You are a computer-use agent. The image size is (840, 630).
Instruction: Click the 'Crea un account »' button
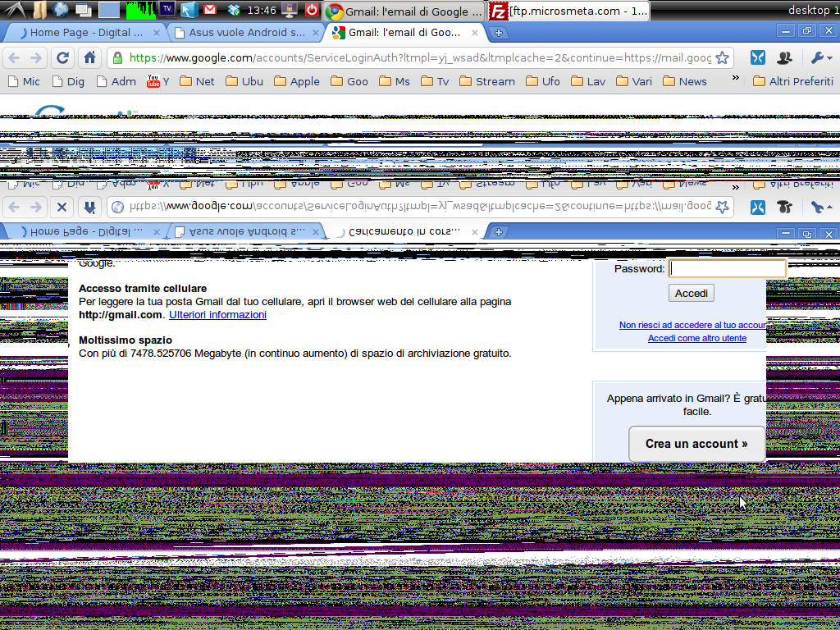coord(696,444)
